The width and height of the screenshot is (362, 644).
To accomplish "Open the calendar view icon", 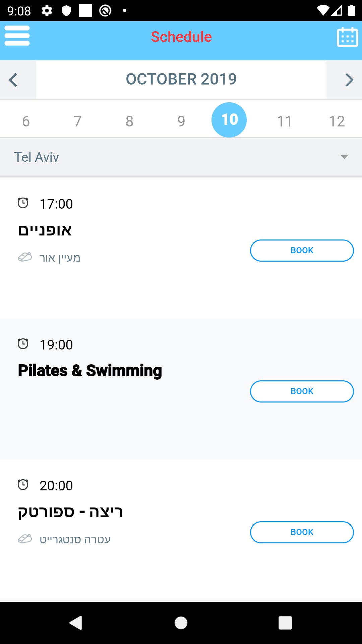I will [x=347, y=37].
